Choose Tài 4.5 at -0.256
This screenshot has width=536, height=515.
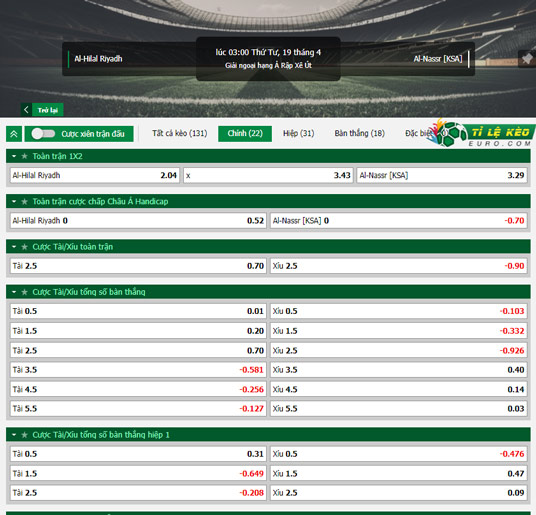[138, 389]
